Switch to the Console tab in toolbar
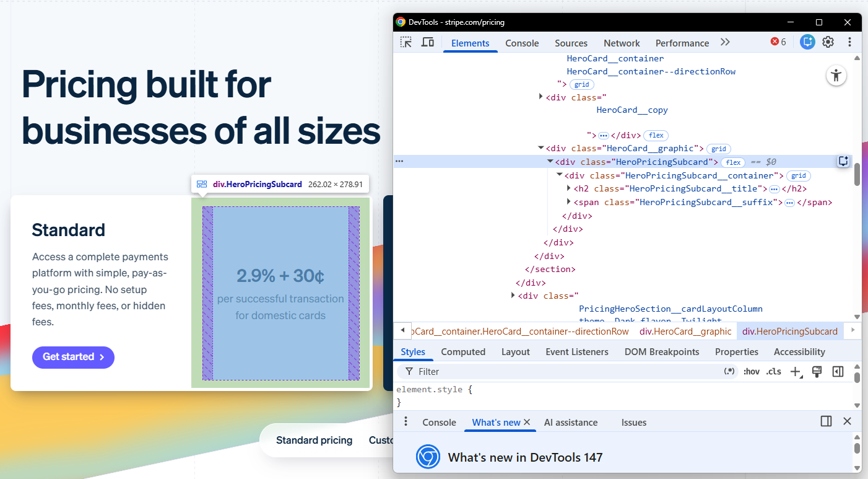The height and width of the screenshot is (479, 868). [522, 43]
